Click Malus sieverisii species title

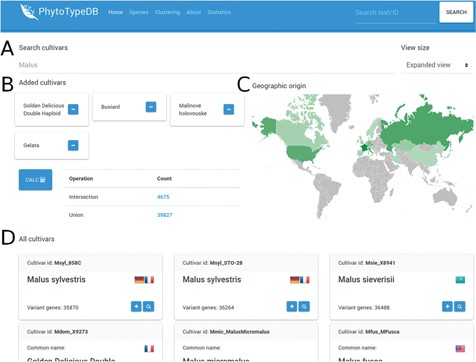[366, 279]
